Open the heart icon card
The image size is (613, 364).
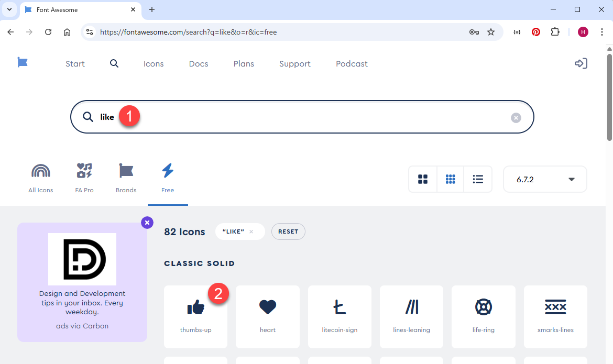point(267,316)
